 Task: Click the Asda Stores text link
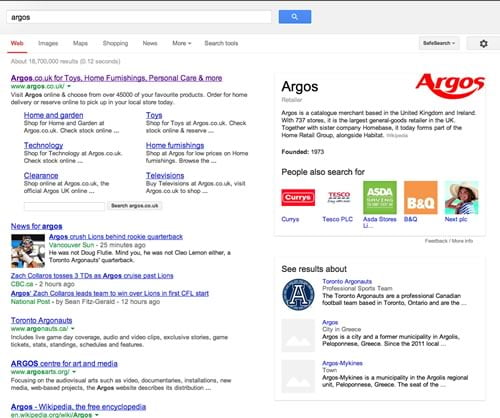(380, 222)
